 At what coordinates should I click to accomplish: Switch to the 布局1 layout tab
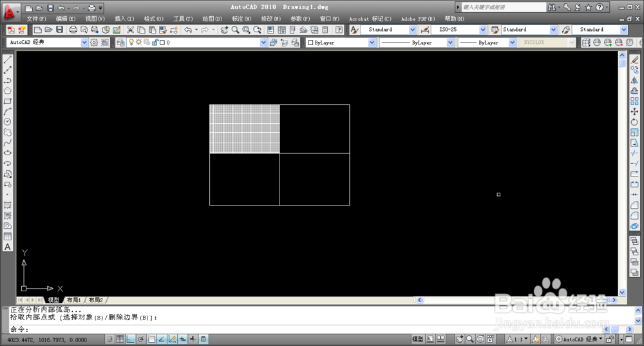pos(74,300)
